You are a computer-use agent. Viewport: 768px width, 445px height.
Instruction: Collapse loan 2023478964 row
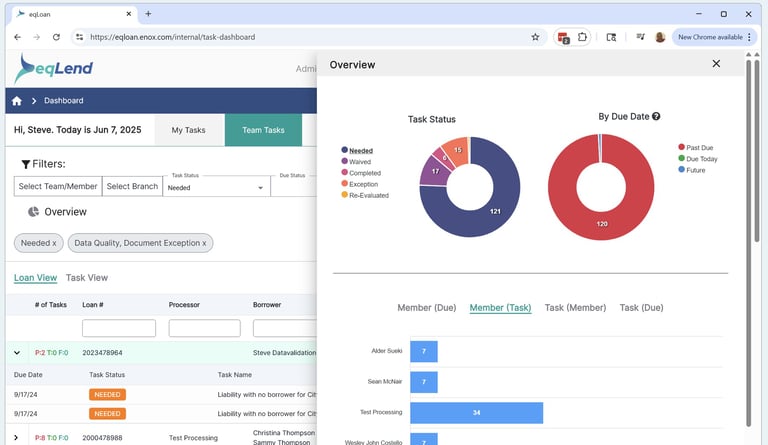click(17, 352)
